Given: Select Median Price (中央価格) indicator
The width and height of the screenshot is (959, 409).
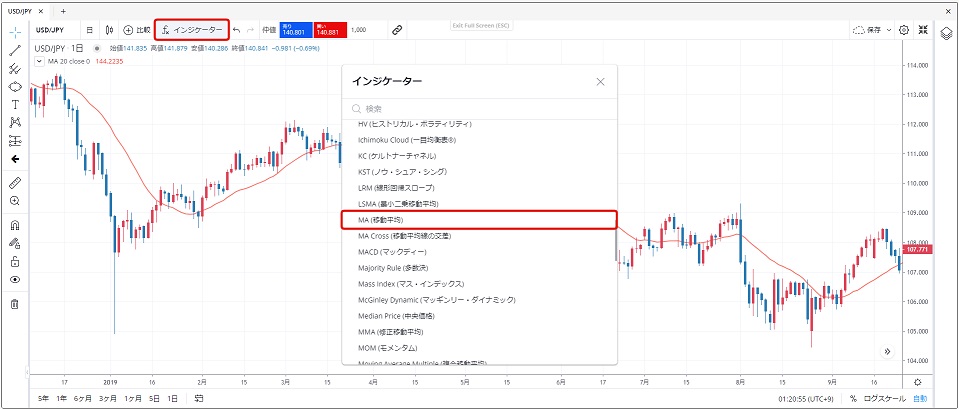Looking at the screenshot, I should [x=478, y=316].
